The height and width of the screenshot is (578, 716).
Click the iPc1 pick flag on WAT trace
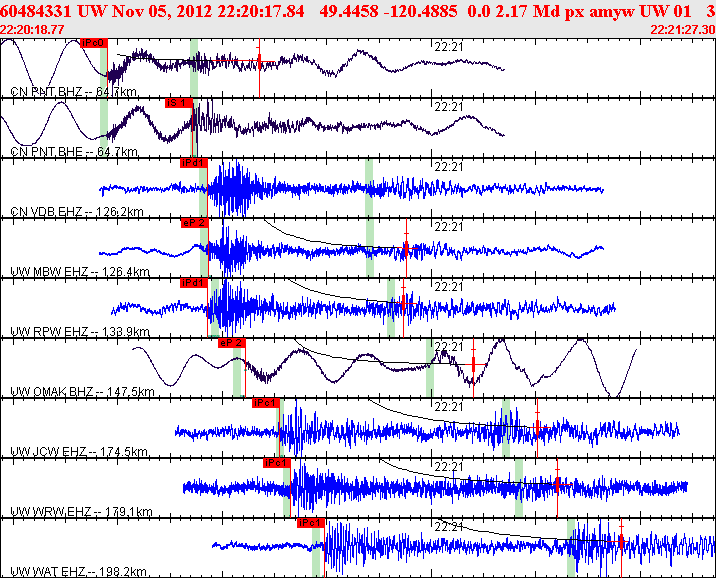click(x=311, y=523)
